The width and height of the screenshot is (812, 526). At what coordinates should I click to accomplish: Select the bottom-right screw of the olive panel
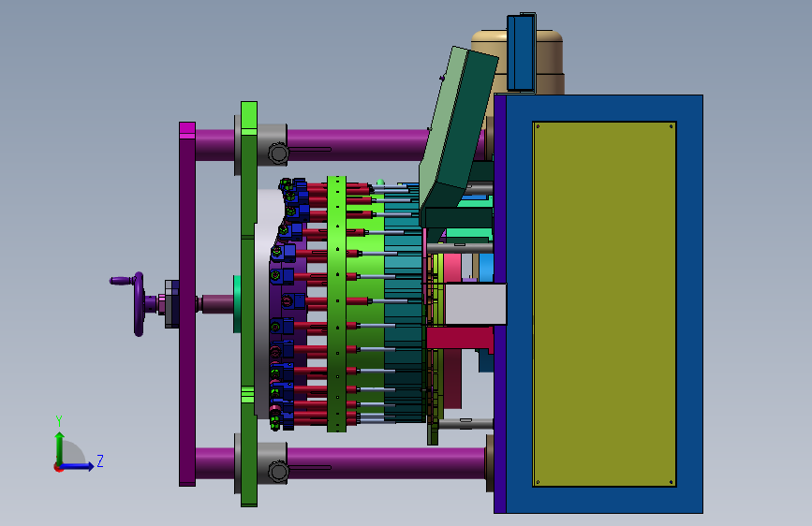672,482
